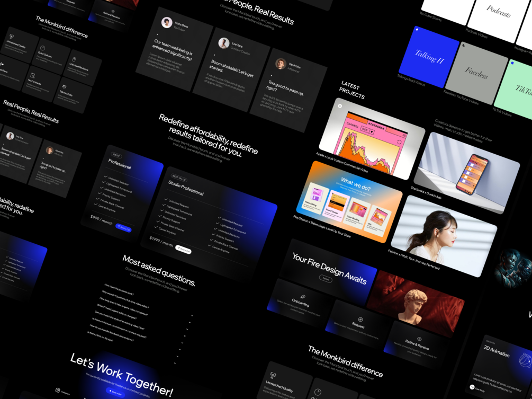Select the BASIC badge on the Professional card
The width and height of the screenshot is (532, 399).
tap(116, 156)
